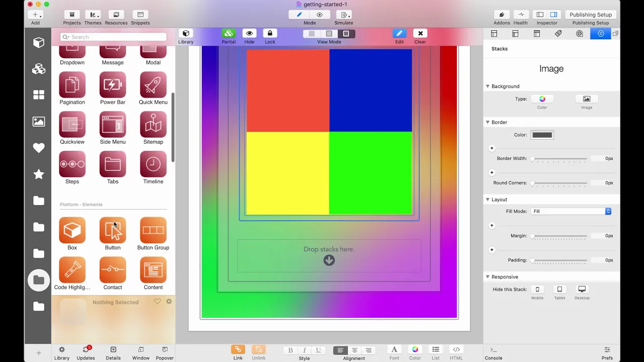
Task: Select the Timeline stack icon
Action: 153,164
